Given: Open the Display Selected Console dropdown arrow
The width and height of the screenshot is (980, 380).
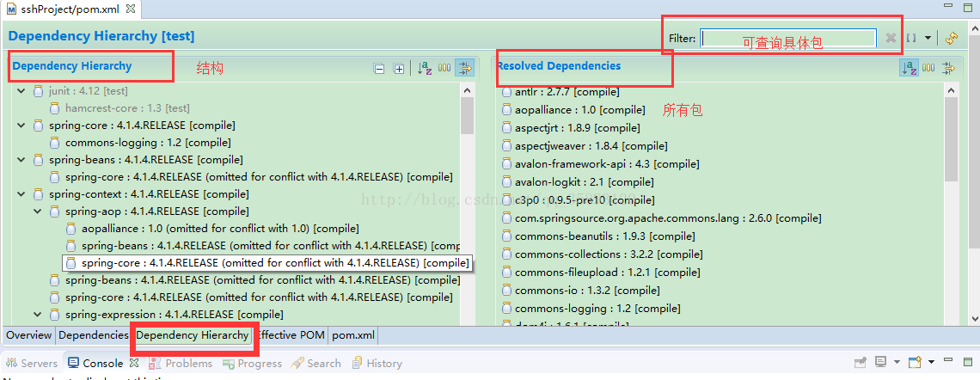Looking at the screenshot, I should pyautogui.click(x=897, y=363).
